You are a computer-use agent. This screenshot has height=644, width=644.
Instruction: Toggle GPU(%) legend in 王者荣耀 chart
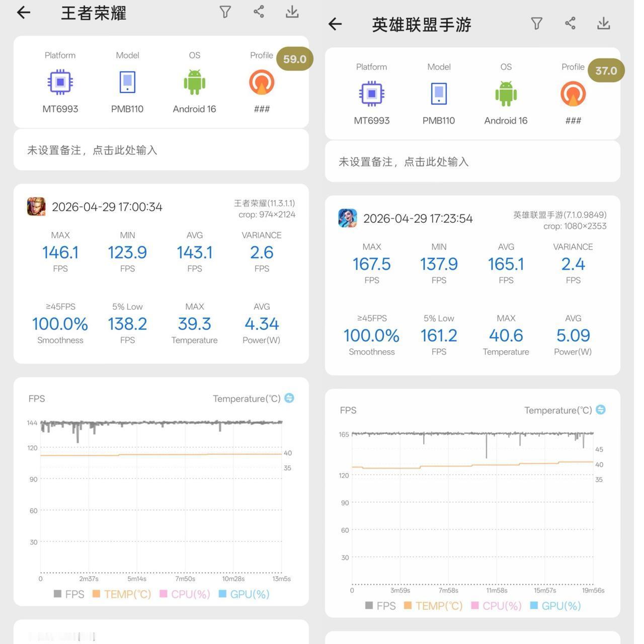pyautogui.click(x=244, y=594)
